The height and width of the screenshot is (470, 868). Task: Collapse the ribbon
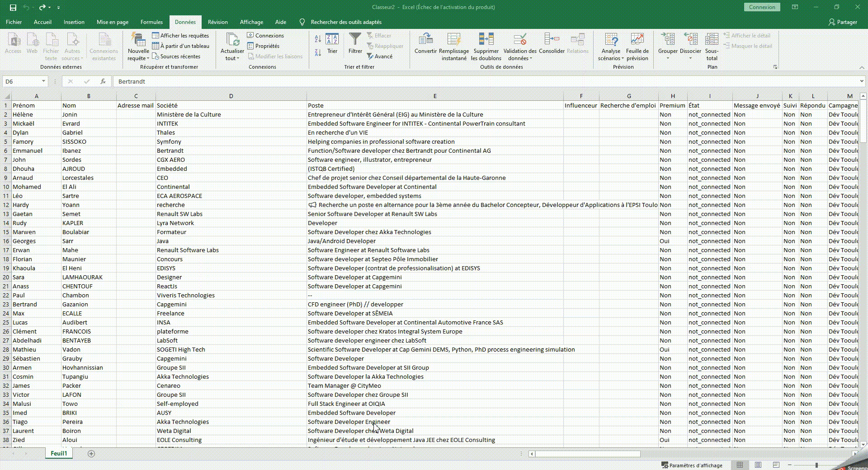click(x=862, y=67)
